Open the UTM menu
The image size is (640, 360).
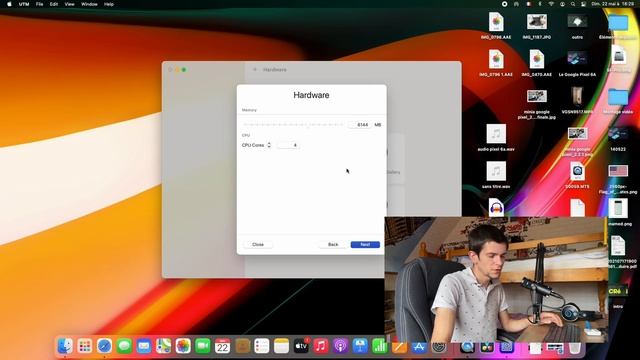tap(24, 4)
